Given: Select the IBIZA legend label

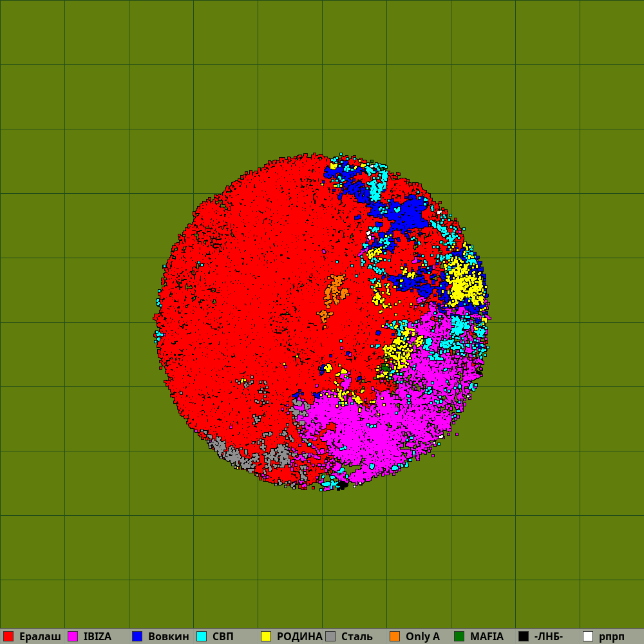Looking at the screenshot, I should [97, 637].
